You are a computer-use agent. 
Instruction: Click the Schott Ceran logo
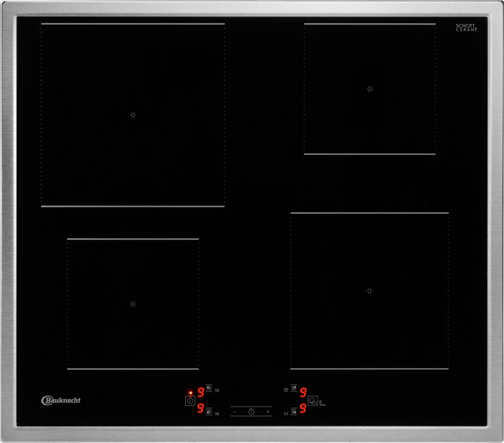(x=466, y=28)
